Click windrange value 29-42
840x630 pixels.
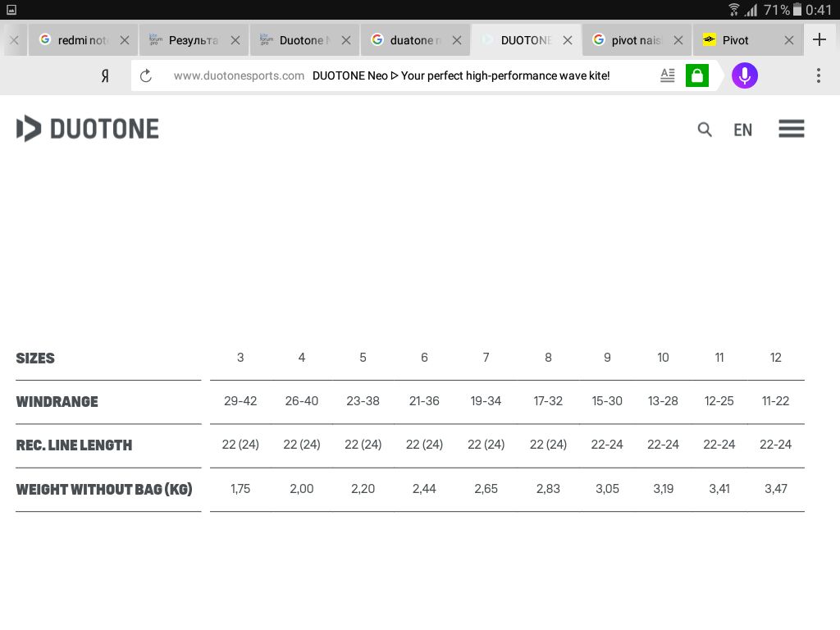(x=240, y=400)
